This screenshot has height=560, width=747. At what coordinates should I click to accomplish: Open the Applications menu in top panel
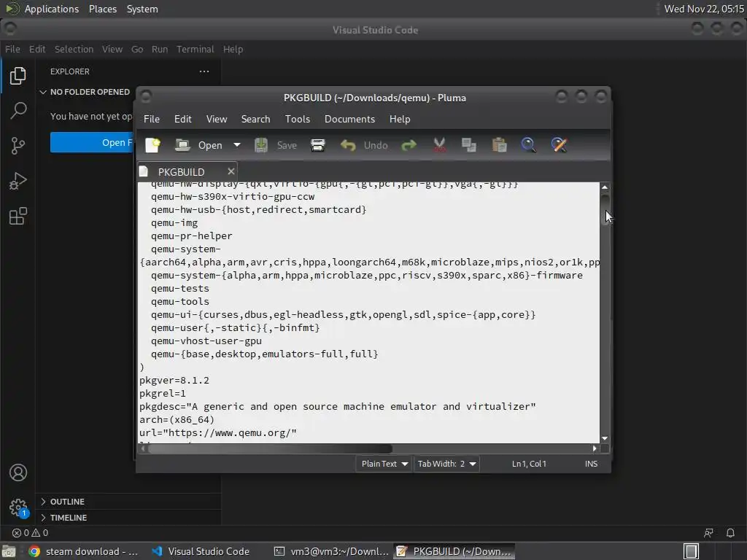coord(52,9)
